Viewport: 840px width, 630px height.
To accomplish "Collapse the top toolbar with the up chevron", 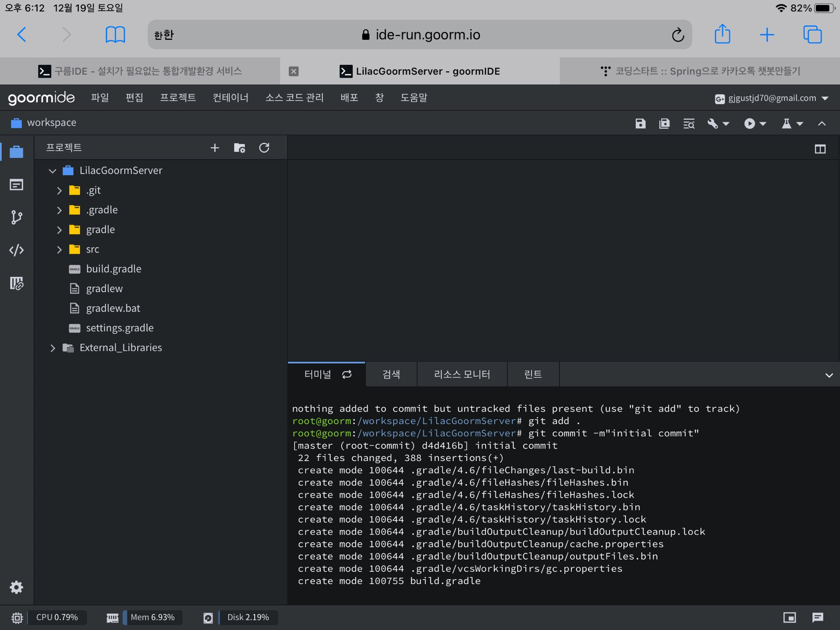I will pos(822,124).
